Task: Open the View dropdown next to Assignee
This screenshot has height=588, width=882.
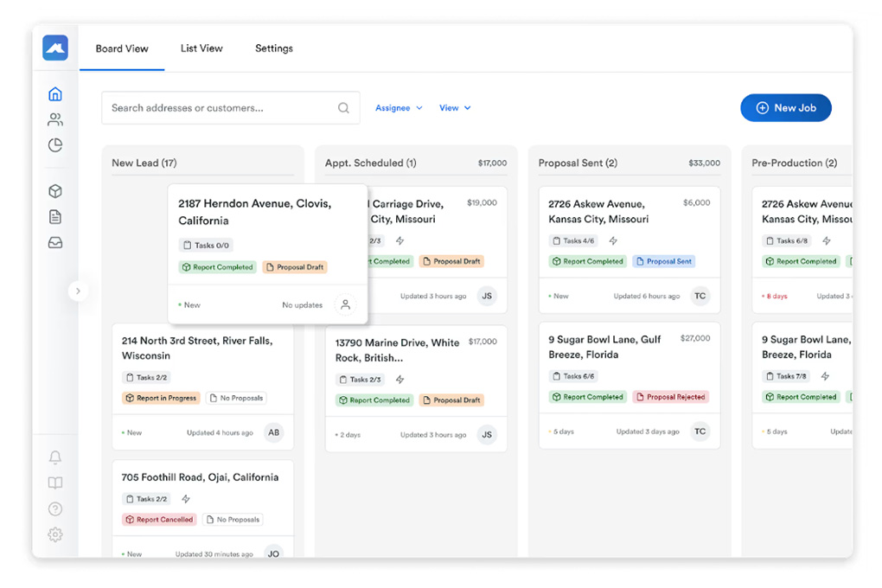Action: point(455,107)
